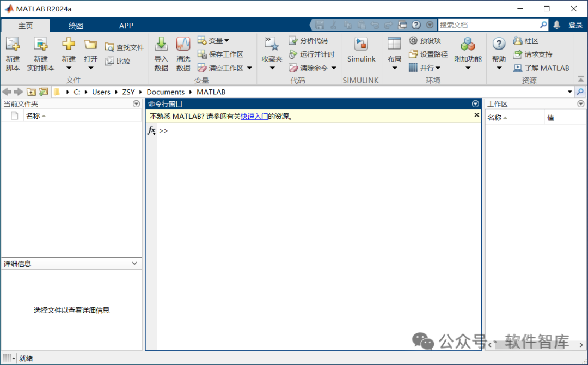Open the 并行 (Parallel) dropdown
The height and width of the screenshot is (365, 588).
(x=425, y=68)
